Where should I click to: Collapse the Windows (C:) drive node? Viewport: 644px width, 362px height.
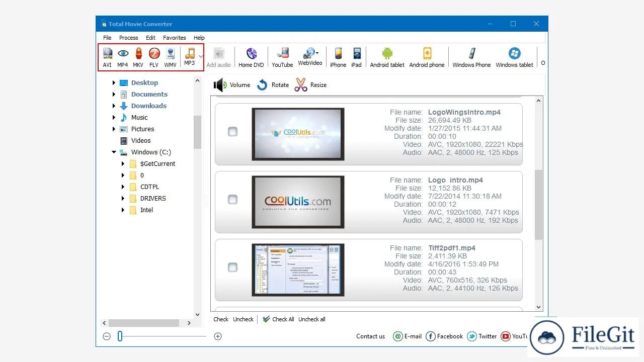(114, 152)
